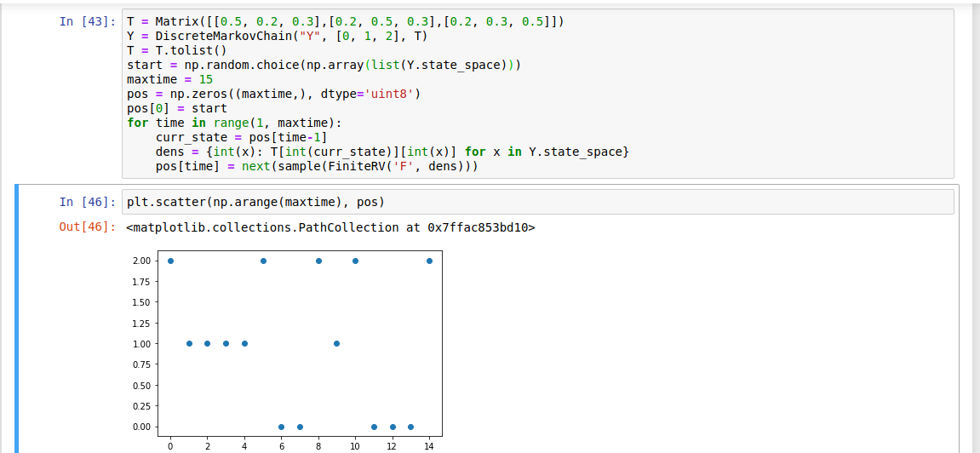Viewport: 980px width, 453px height.
Task: Click the matplotlib PathCollection output text
Action: click(x=330, y=227)
